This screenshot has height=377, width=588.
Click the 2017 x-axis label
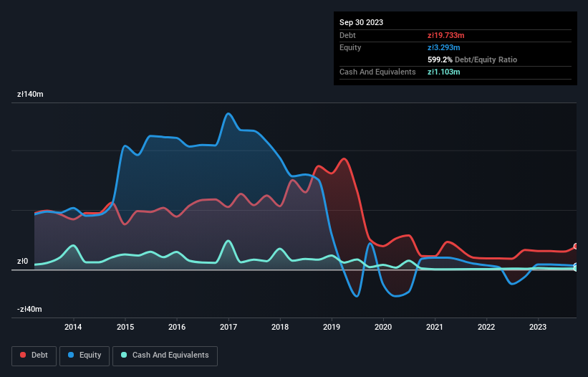coord(228,327)
